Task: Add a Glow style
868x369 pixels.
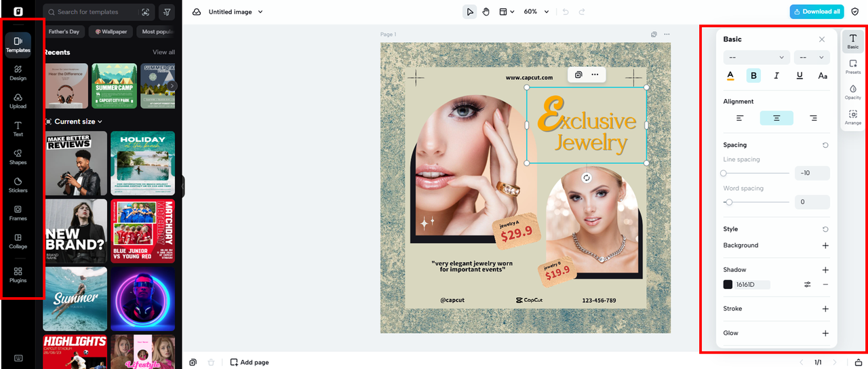Action: pyautogui.click(x=825, y=333)
